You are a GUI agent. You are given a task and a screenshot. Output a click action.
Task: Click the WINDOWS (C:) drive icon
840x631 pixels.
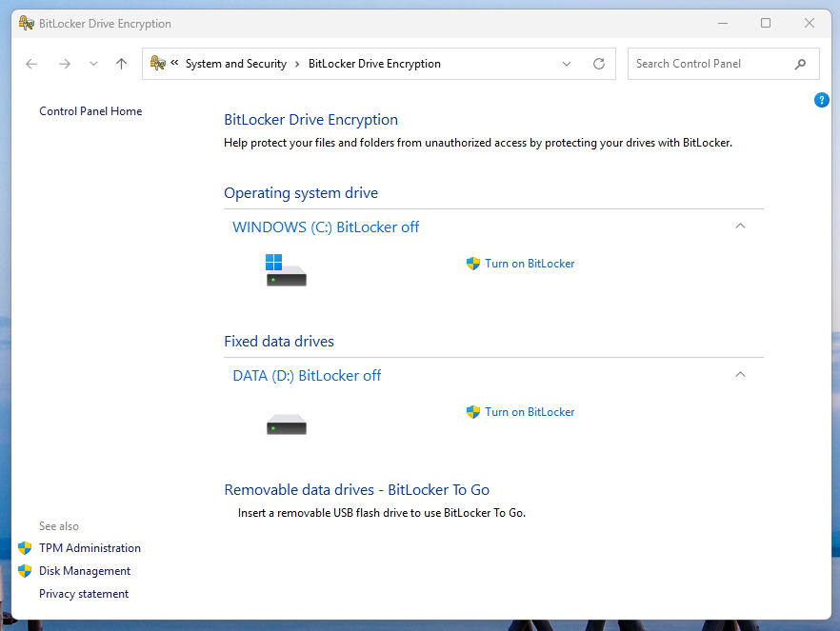(x=286, y=270)
